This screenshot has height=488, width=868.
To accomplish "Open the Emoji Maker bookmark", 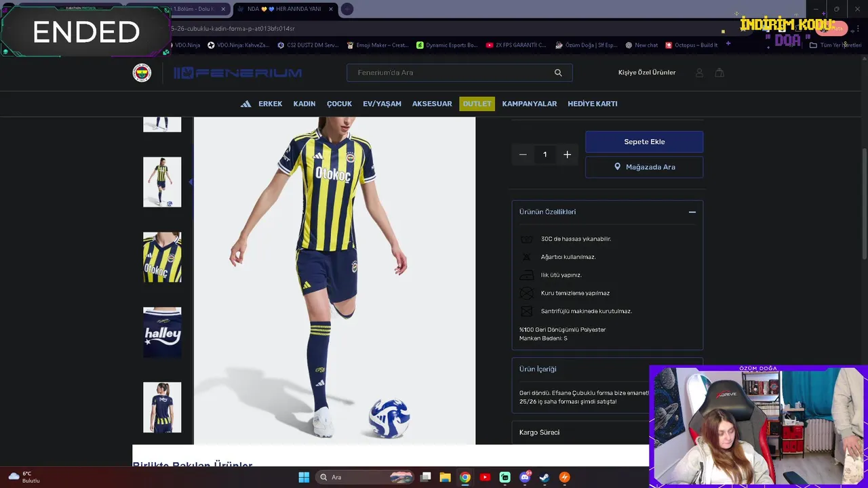I will click(377, 45).
